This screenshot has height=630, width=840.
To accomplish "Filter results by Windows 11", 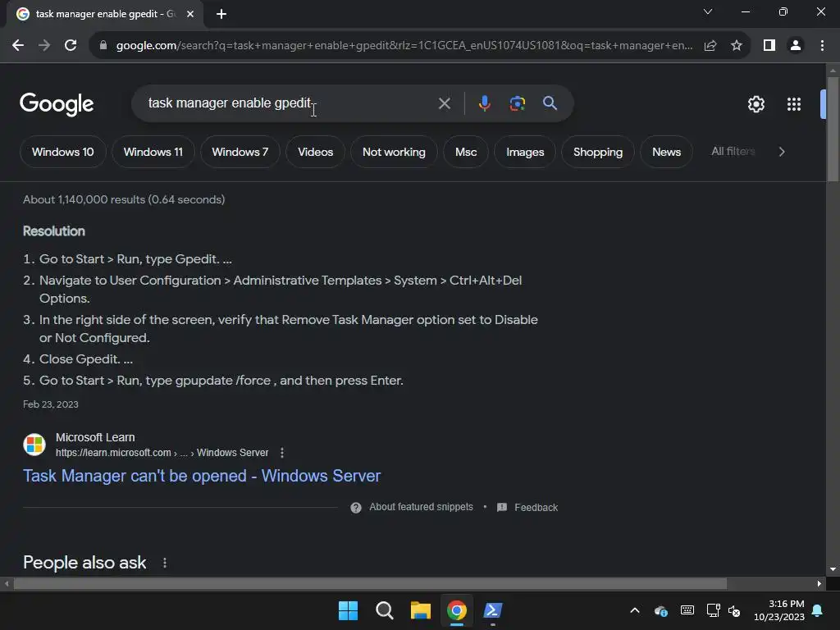I will (153, 152).
